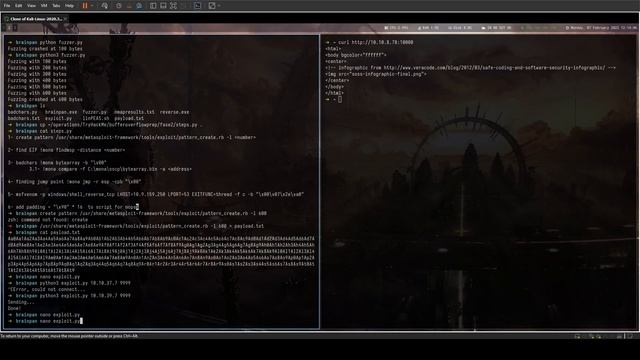Click 'Error, could not connect' output line
This screenshot has height=360, width=640.
click(x=46, y=289)
